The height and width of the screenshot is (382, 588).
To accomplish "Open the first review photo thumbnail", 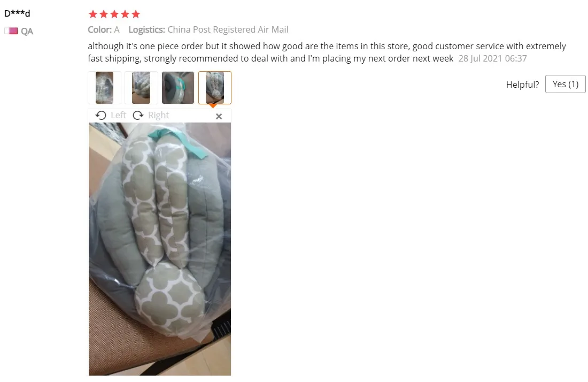I will 104,87.
